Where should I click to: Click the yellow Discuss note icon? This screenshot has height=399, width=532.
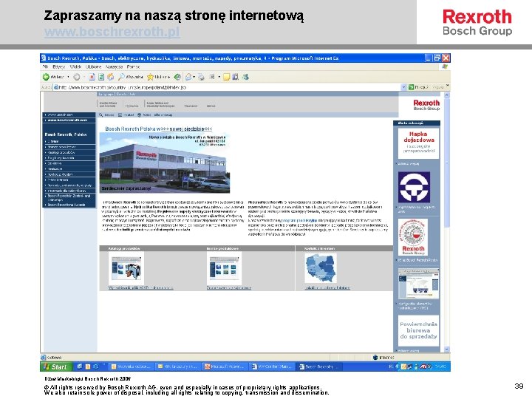(226, 77)
